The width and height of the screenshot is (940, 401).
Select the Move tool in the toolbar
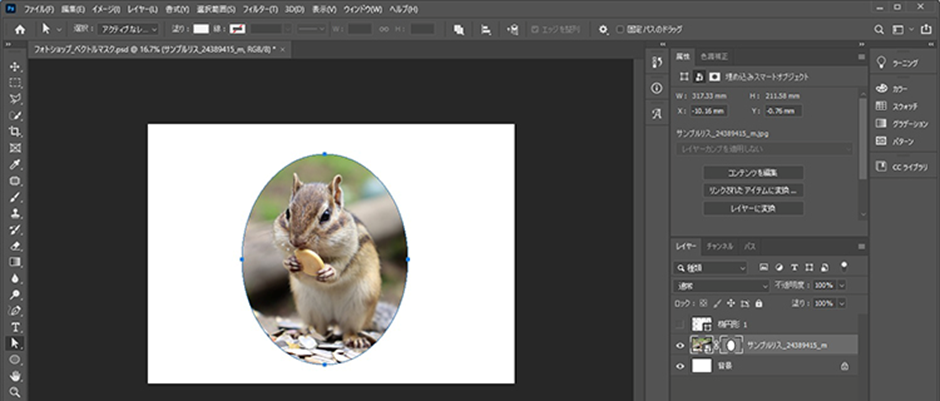tap(15, 67)
